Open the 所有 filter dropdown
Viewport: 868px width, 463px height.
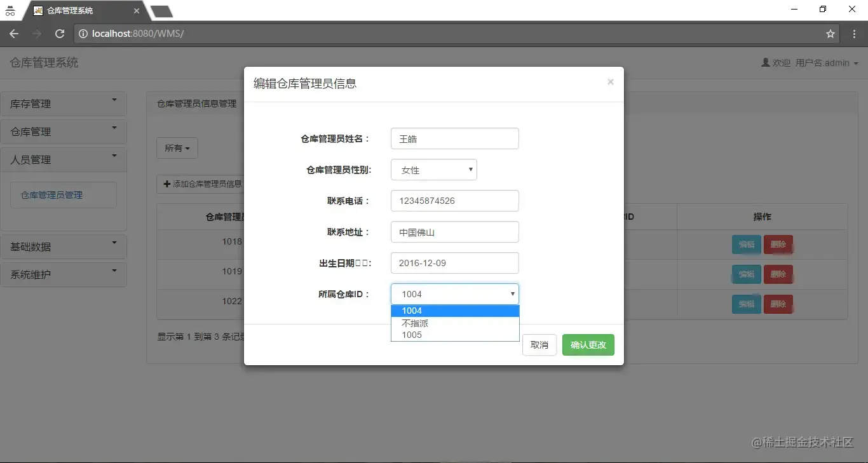coord(177,148)
